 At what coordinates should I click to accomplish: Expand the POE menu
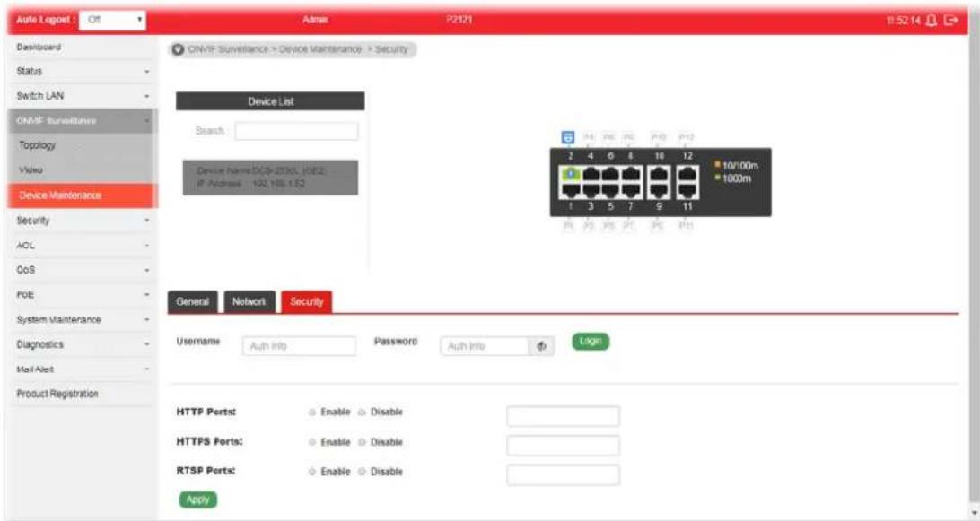coord(82,295)
